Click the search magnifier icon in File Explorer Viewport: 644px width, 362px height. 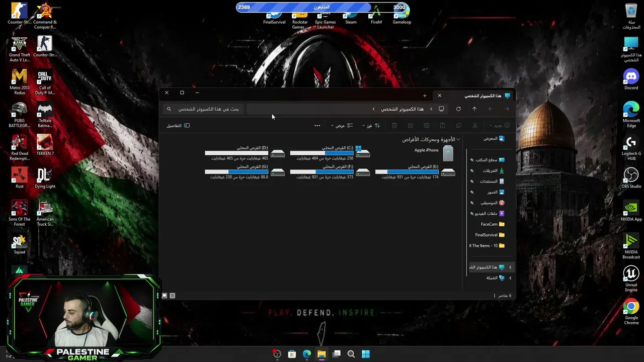[169, 109]
